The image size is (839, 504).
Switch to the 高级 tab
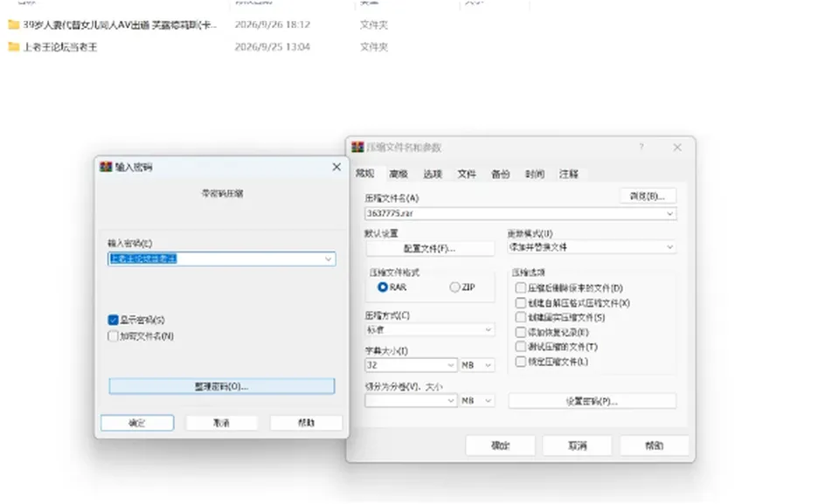click(x=399, y=174)
